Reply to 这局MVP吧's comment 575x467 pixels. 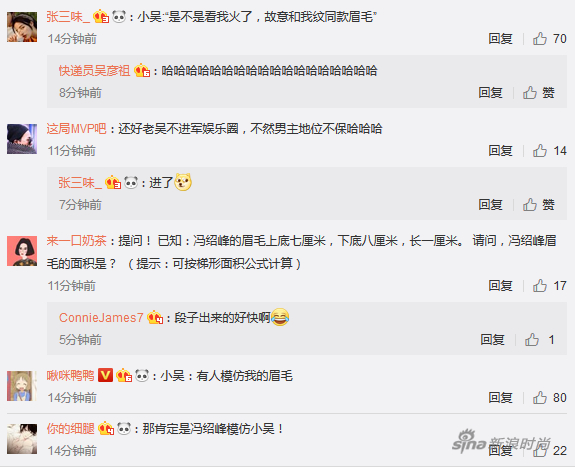click(x=500, y=150)
